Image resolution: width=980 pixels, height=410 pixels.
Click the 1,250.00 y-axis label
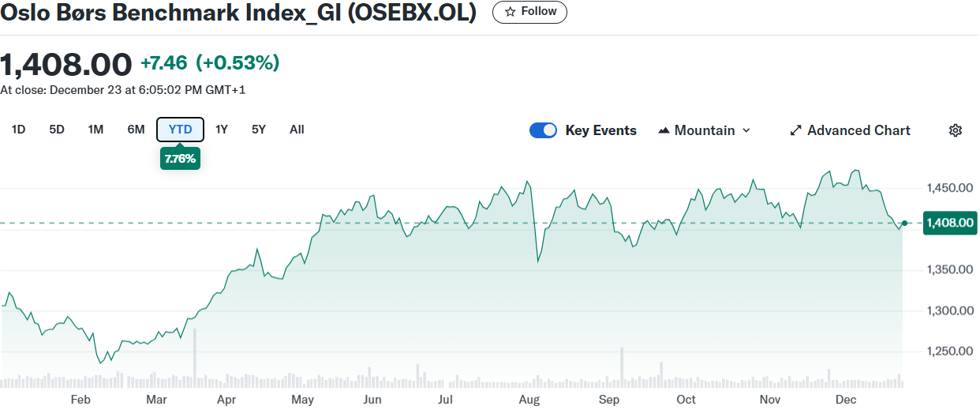coord(949,352)
